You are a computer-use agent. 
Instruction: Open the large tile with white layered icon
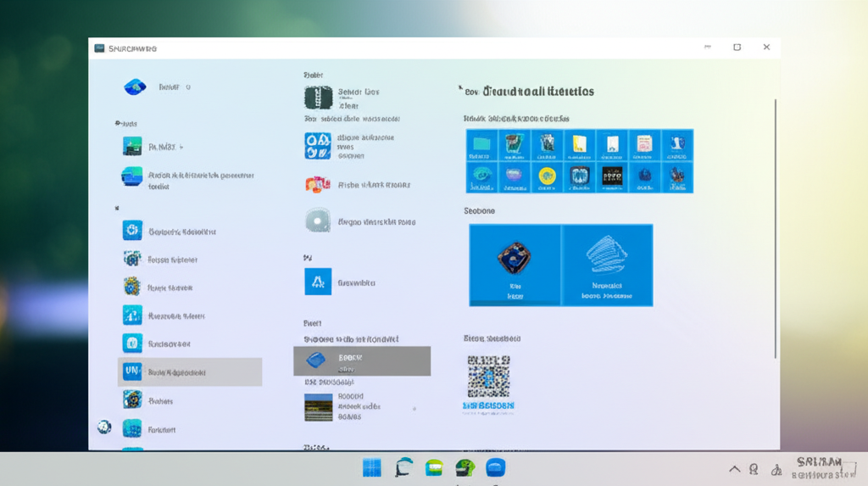607,265
